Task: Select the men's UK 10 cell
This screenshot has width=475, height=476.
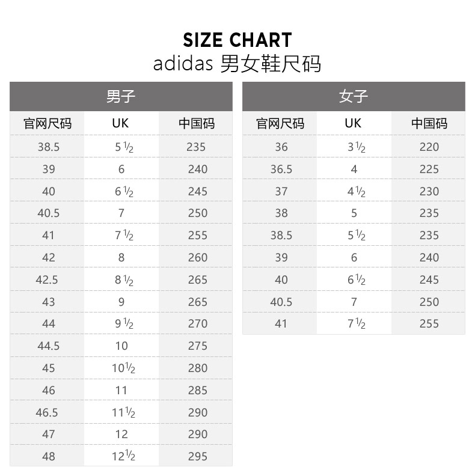Action: 121,346
